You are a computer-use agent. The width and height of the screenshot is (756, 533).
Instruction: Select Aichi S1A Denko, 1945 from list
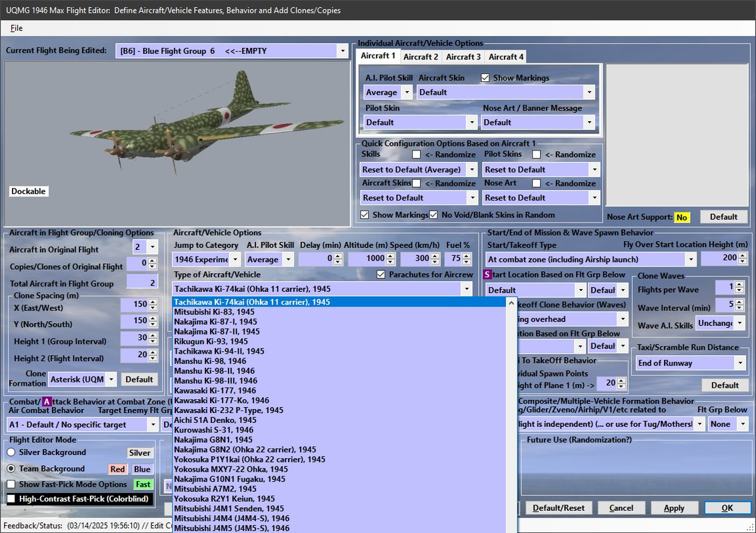pyautogui.click(x=339, y=420)
